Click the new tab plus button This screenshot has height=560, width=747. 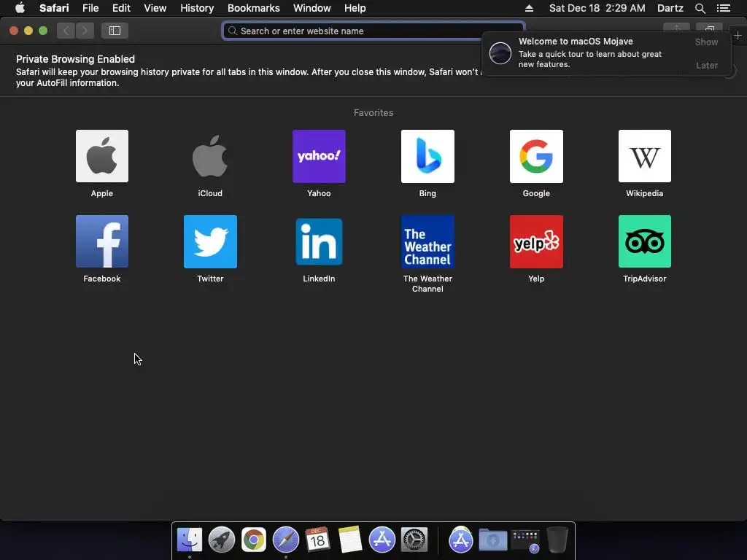click(x=738, y=35)
